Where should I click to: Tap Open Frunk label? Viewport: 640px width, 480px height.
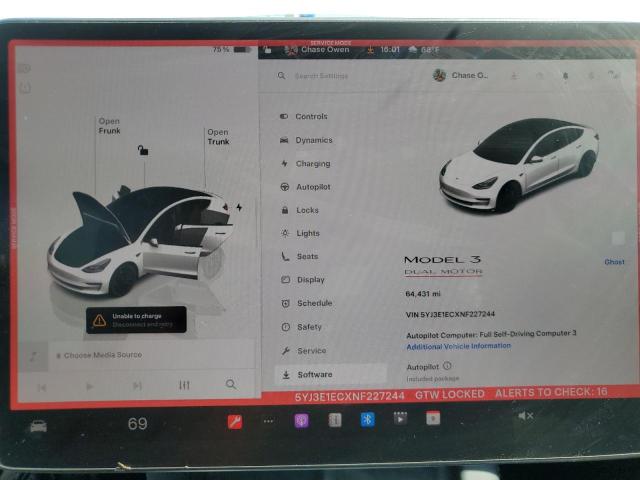109,126
